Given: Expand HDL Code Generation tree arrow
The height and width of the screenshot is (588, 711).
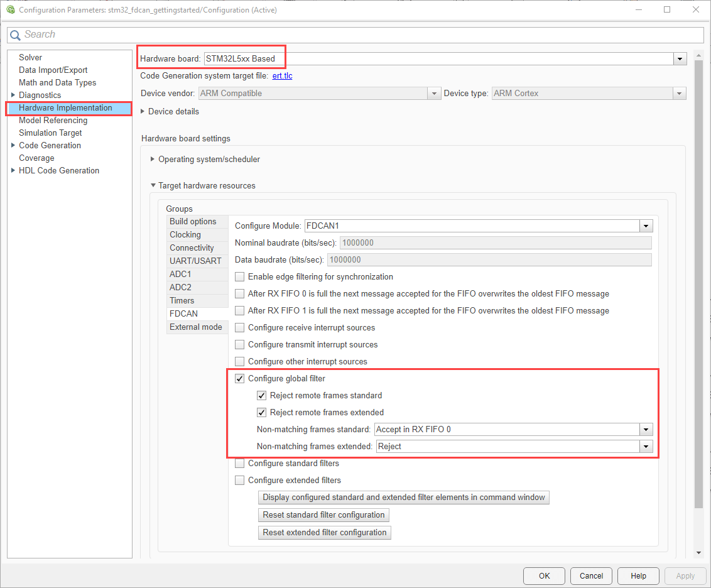Looking at the screenshot, I should pos(13,170).
